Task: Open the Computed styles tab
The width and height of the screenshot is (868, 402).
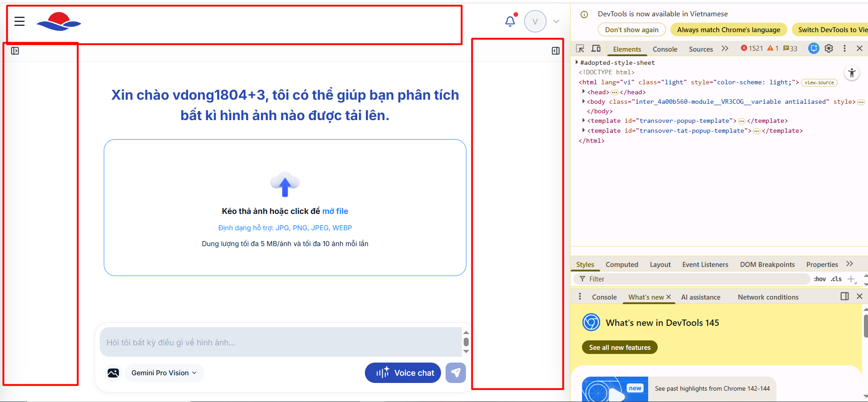Action: tap(621, 265)
